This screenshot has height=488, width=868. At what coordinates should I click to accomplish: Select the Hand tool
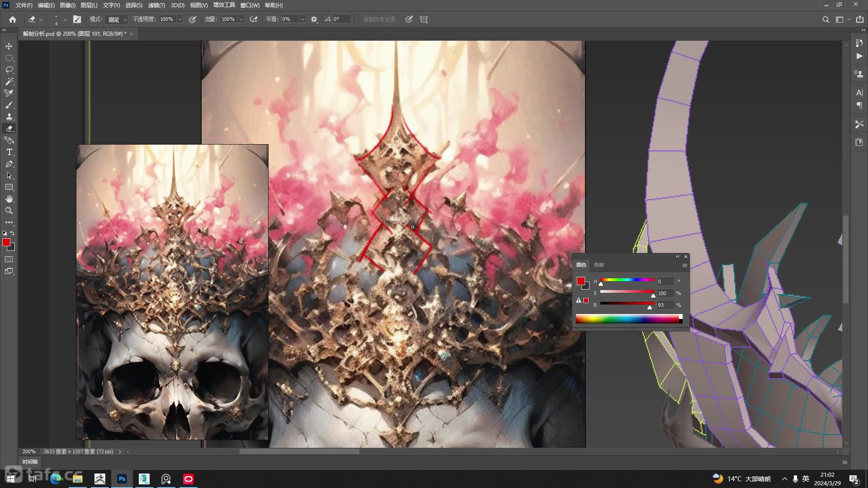9,199
